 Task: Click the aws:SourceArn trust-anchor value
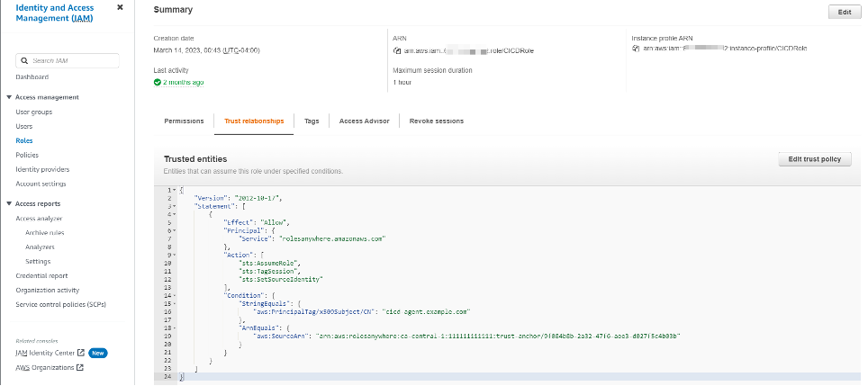coord(498,337)
